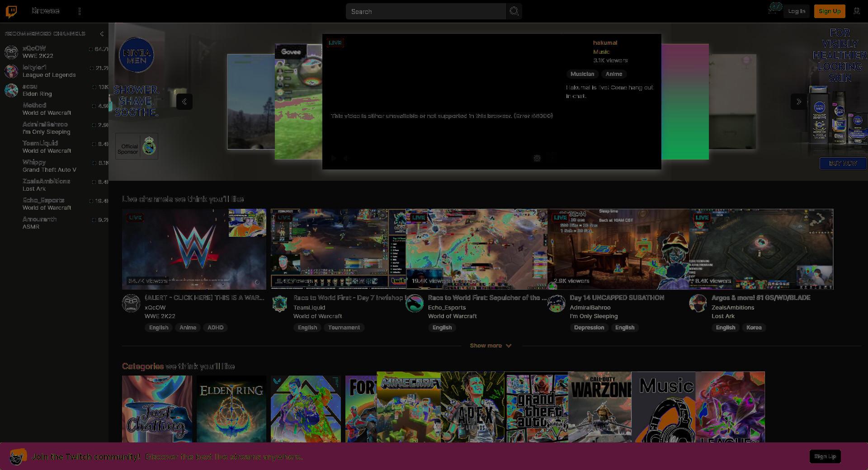Click the Music category link in carousel

click(x=601, y=52)
